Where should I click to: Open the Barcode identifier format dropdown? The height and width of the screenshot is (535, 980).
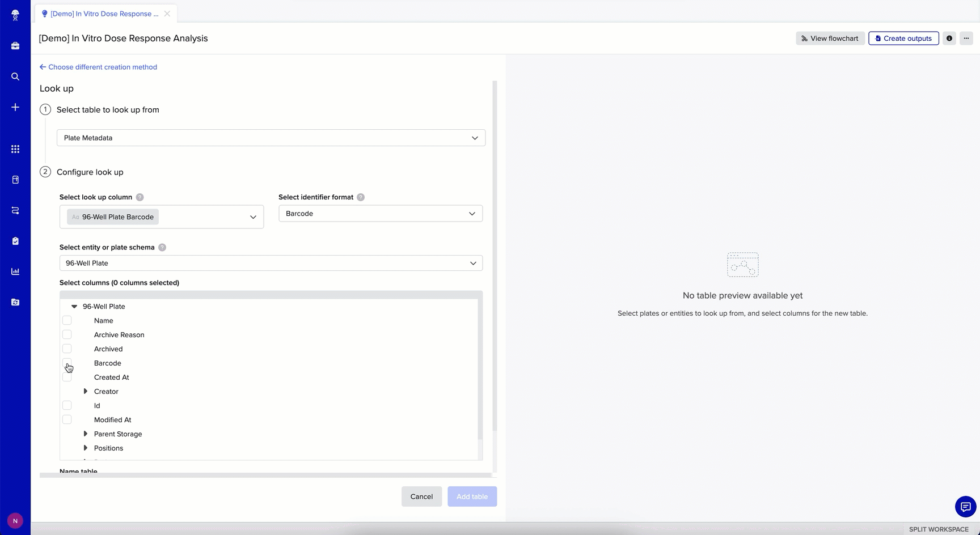[380, 214]
